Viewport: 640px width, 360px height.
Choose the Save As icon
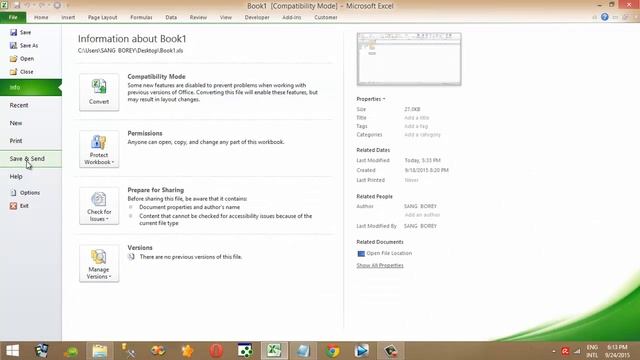(x=13, y=45)
